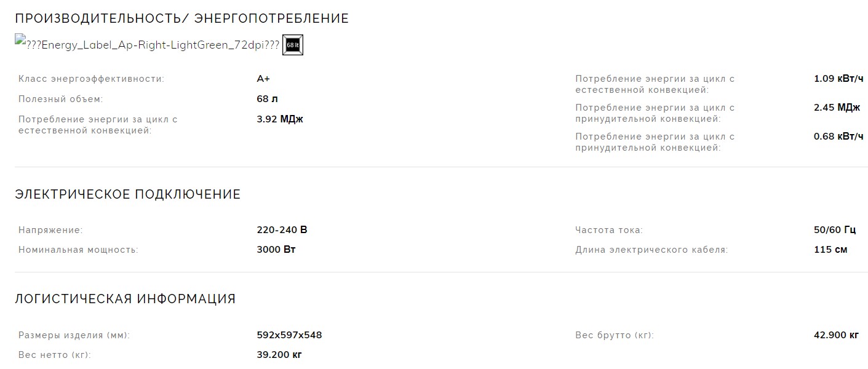Select the A+ energy class value
868x369 pixels.
coord(263,79)
